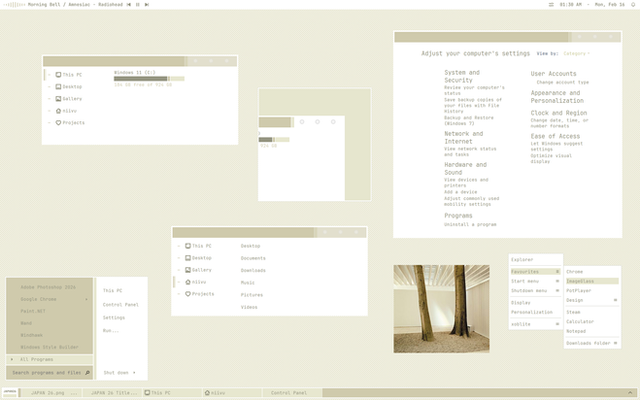Open Network and Internet category

click(x=463, y=138)
